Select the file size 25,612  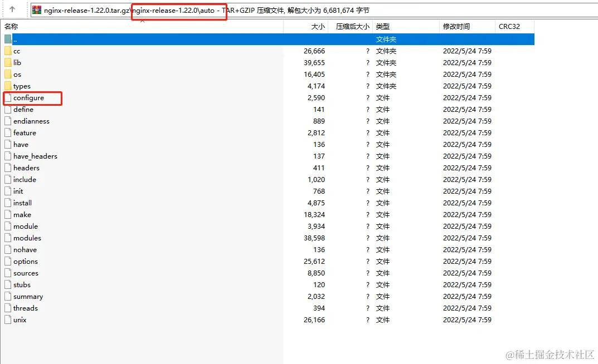click(x=314, y=261)
